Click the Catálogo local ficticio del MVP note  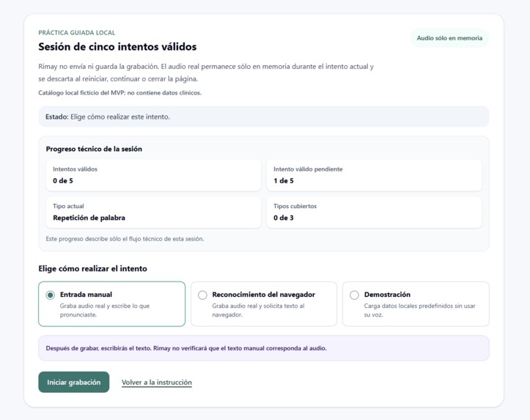tap(119, 93)
